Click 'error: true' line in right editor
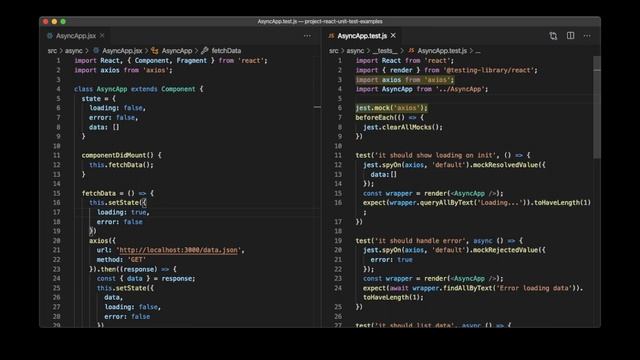Screen dimensions: 640x360 pos(391,260)
